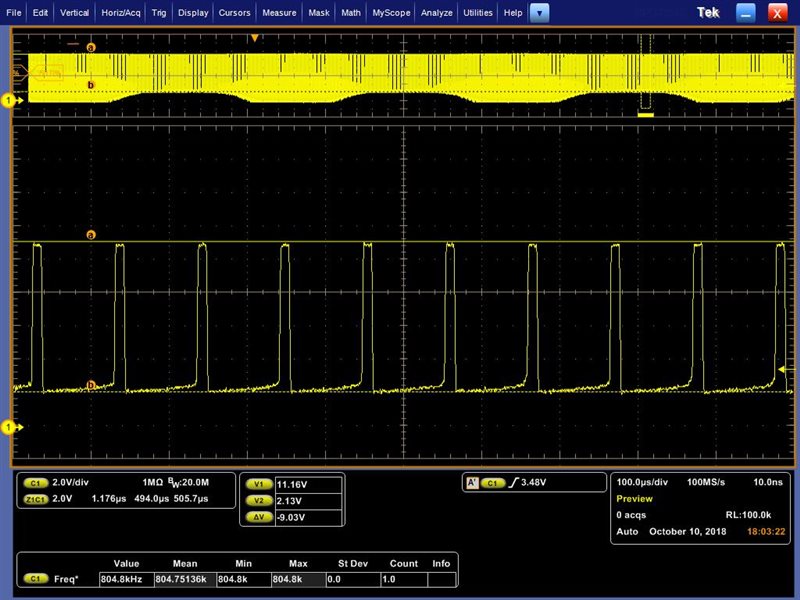Open the Trig menu
Screen dimensions: 800x600
[159, 13]
